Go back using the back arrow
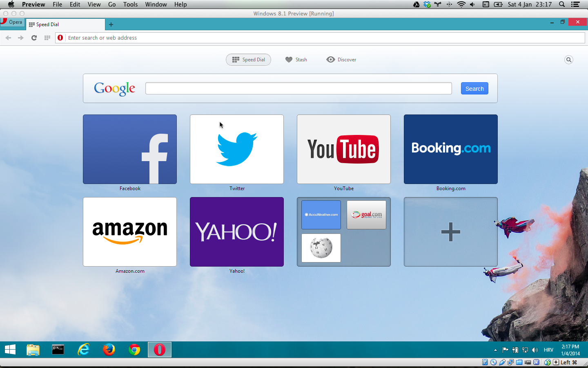Image resolution: width=588 pixels, height=368 pixels. (x=8, y=38)
